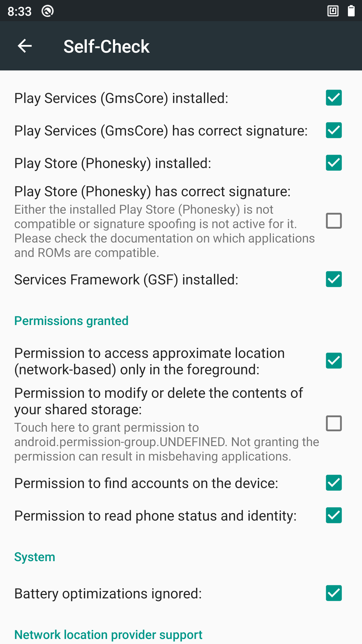
Task: Toggle find accounts permission checkbox
Action: click(x=334, y=483)
